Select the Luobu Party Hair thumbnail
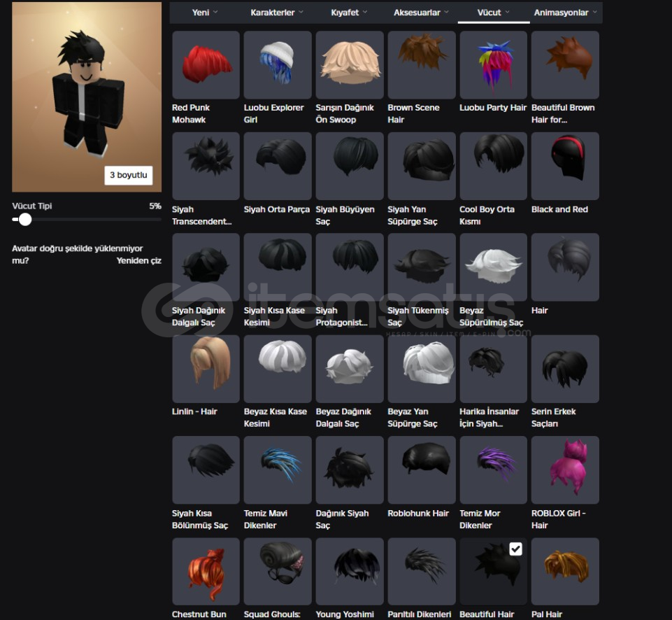 tap(493, 65)
